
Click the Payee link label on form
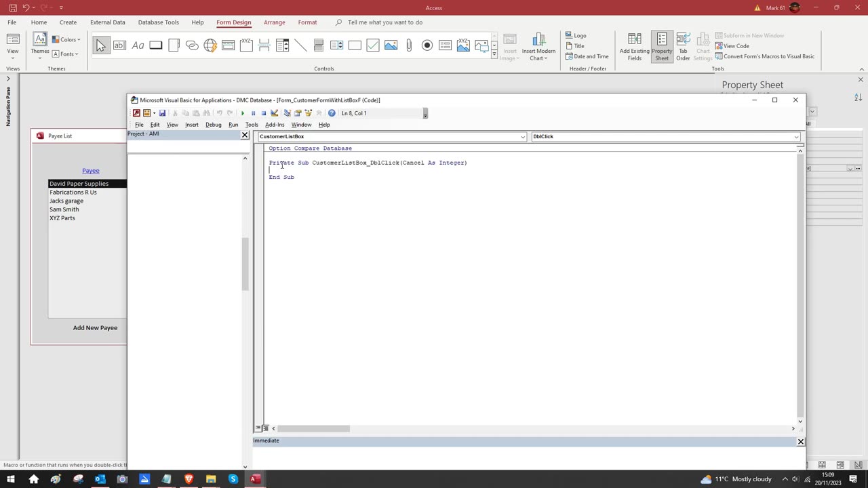[x=91, y=171]
